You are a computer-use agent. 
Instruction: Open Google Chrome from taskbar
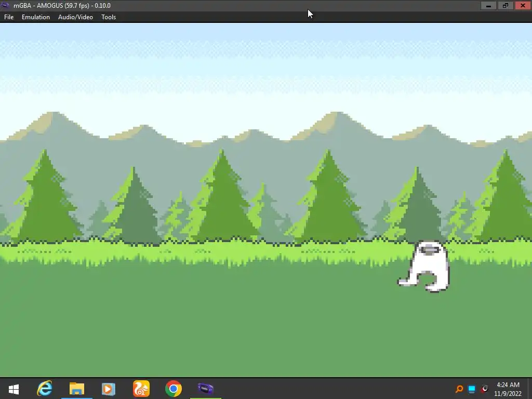[x=174, y=389]
